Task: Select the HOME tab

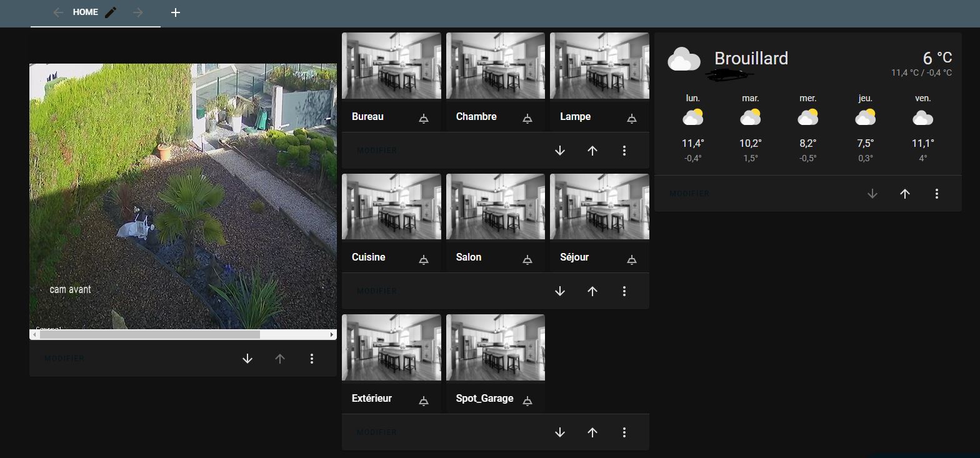Action: click(x=85, y=12)
